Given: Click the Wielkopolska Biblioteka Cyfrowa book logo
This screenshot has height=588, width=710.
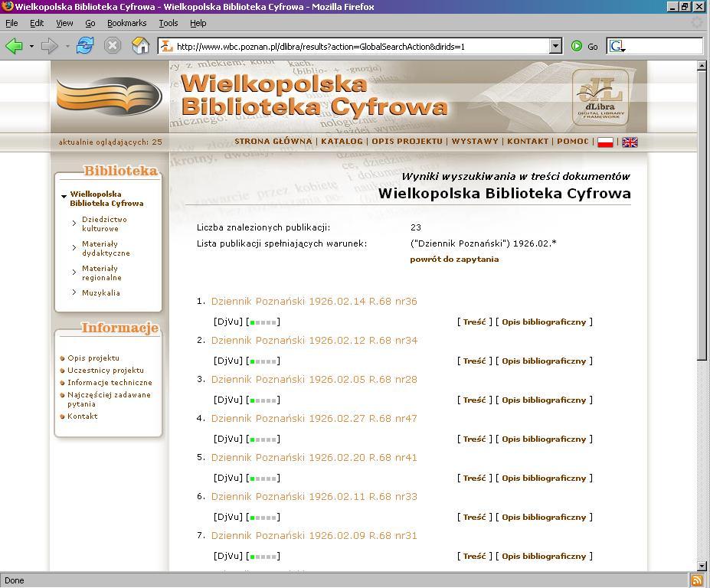Looking at the screenshot, I should pyautogui.click(x=110, y=96).
